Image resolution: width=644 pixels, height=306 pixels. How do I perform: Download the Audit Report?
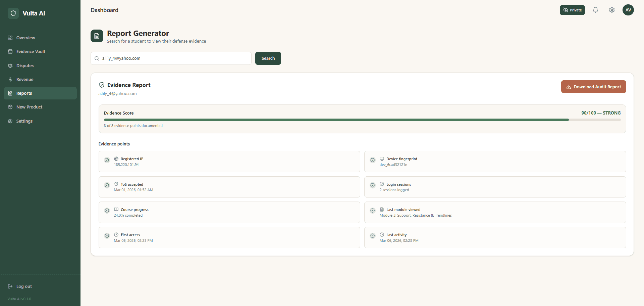pos(593,87)
